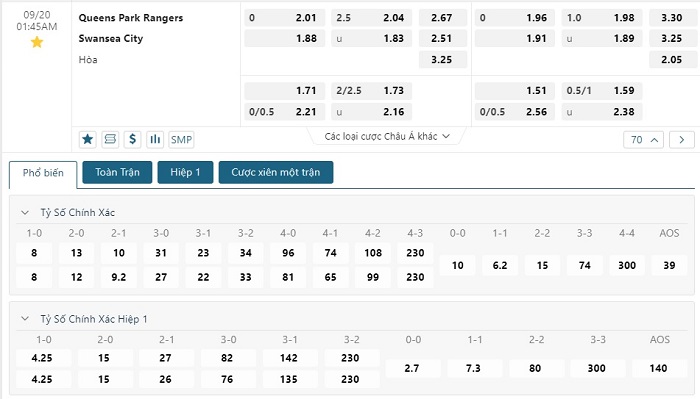Click the dollar sign icon
Screen dimensions: 700x399
tap(132, 140)
